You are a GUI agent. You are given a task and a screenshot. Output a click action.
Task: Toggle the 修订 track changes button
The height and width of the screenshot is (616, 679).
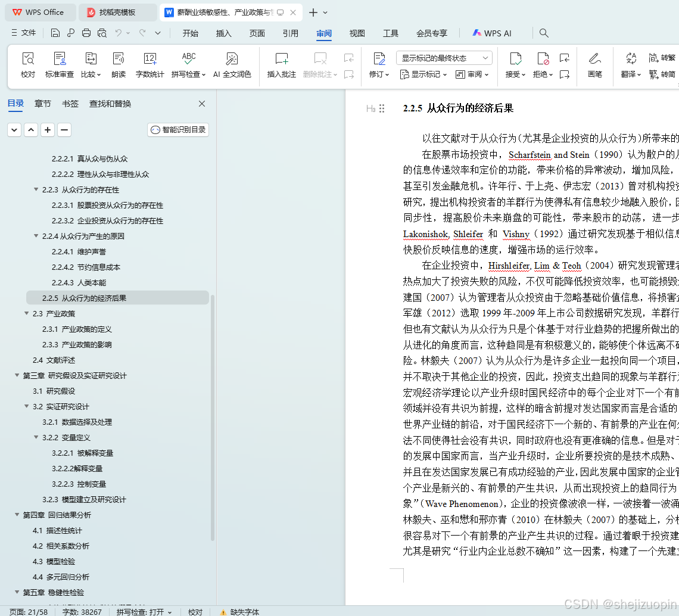[379, 65]
